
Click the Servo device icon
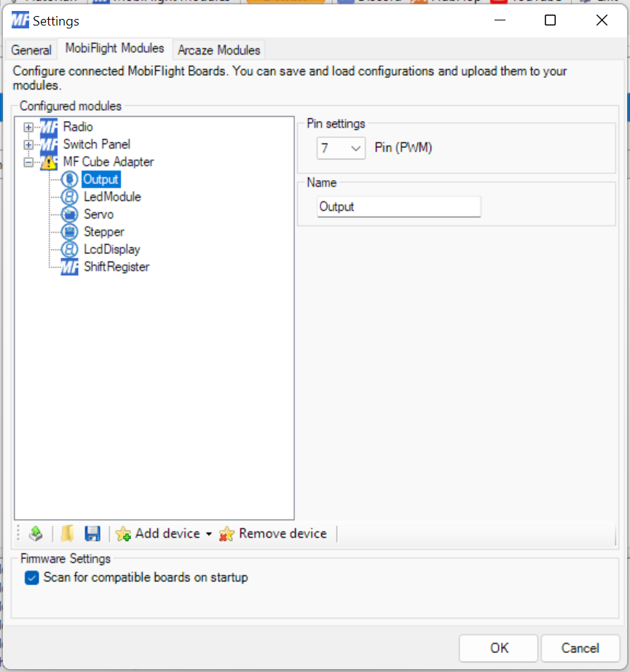click(x=69, y=214)
